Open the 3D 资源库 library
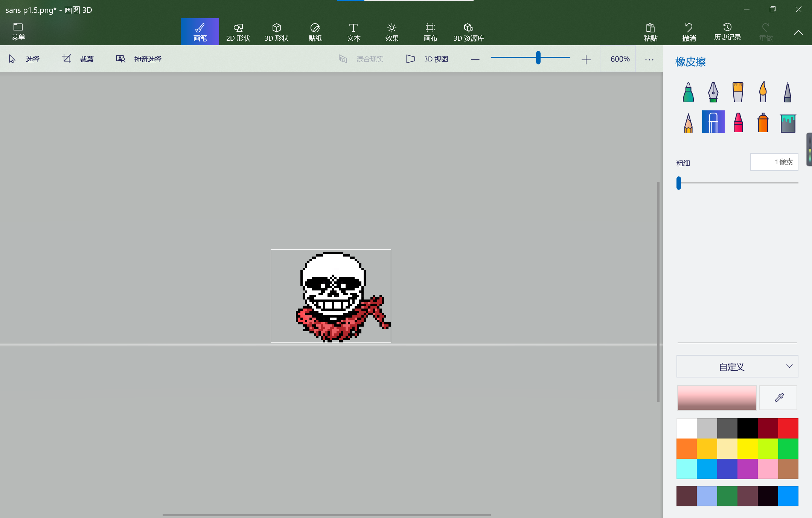Image resolution: width=812 pixels, height=518 pixels. pos(469,32)
